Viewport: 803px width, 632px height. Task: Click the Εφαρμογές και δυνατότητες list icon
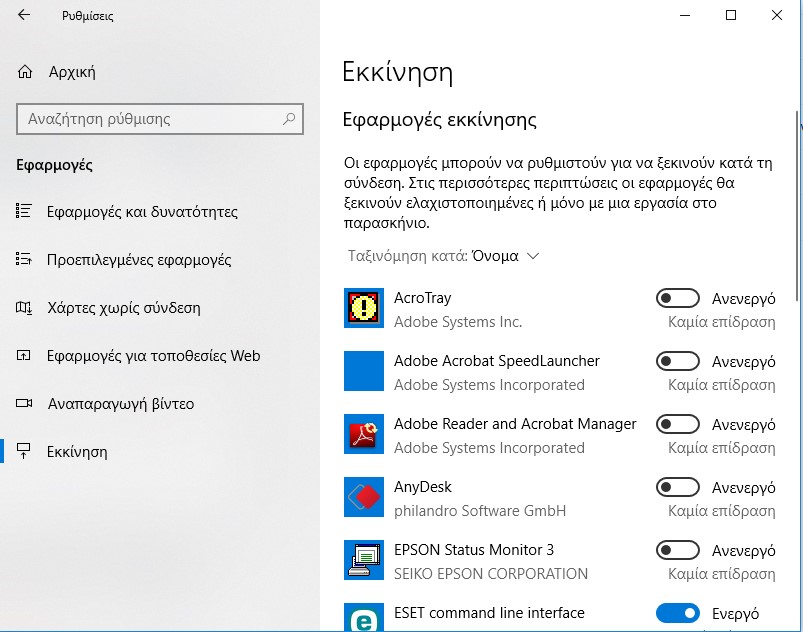click(24, 211)
